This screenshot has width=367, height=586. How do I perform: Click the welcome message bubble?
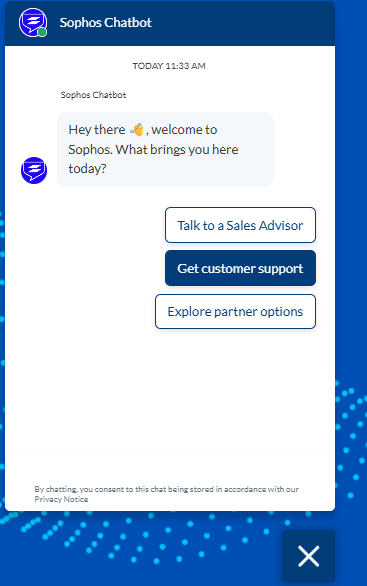point(166,149)
